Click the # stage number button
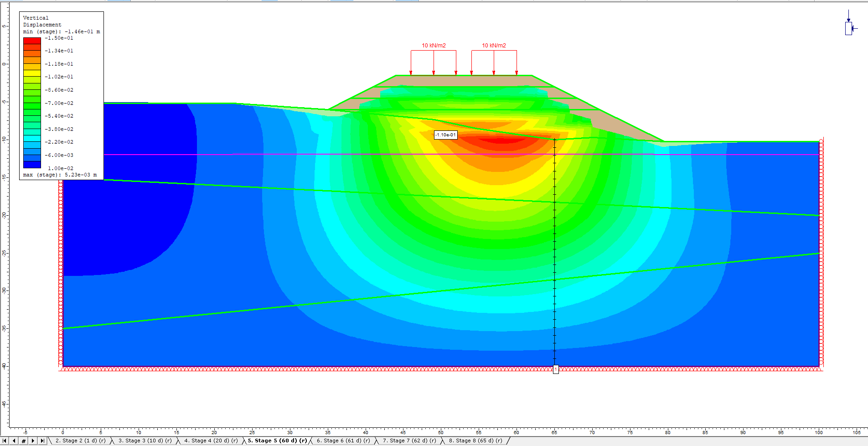 pyautogui.click(x=24, y=441)
